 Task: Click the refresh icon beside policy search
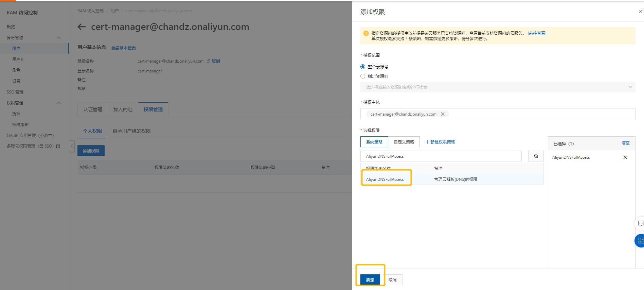click(536, 156)
